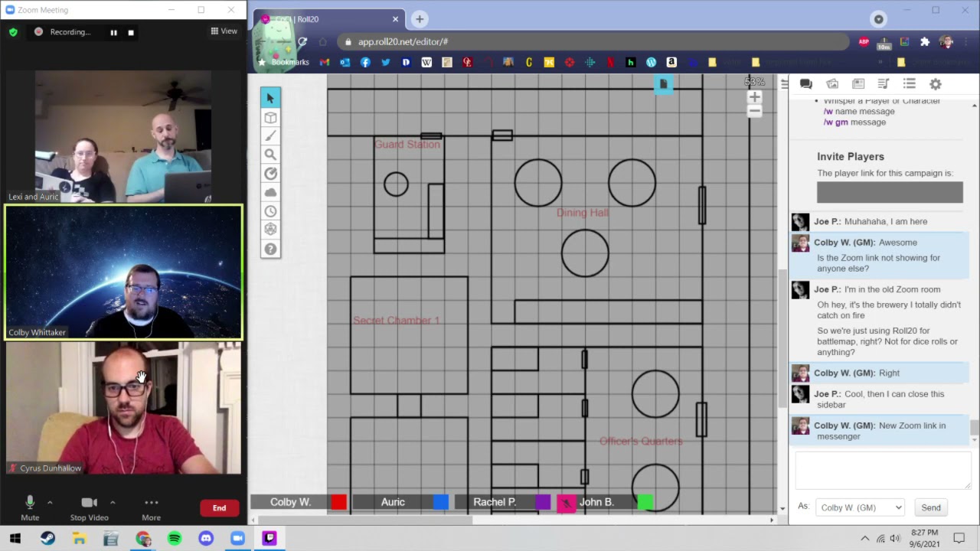
Task: Click Auric's blue player color swatch
Action: point(440,502)
